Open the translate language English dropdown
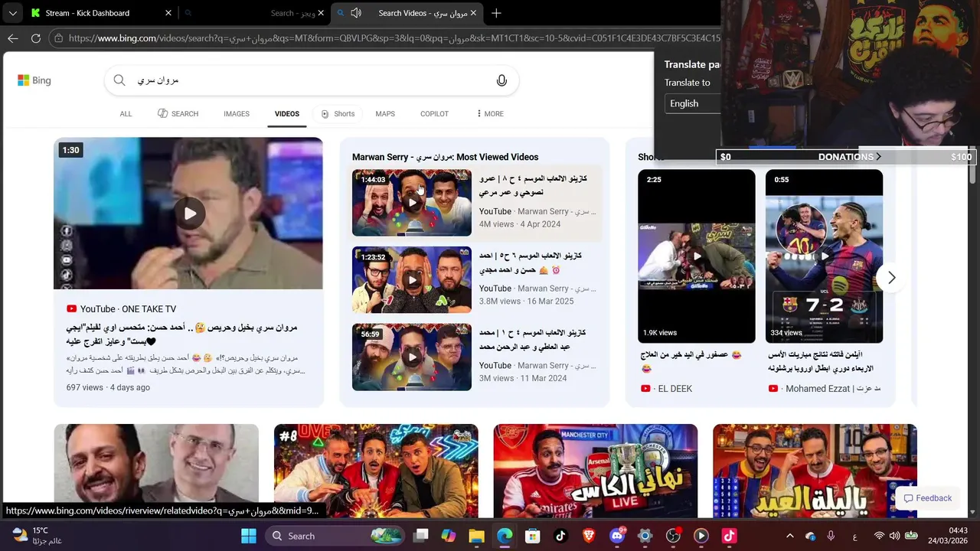The width and height of the screenshot is (980, 551). point(693,103)
